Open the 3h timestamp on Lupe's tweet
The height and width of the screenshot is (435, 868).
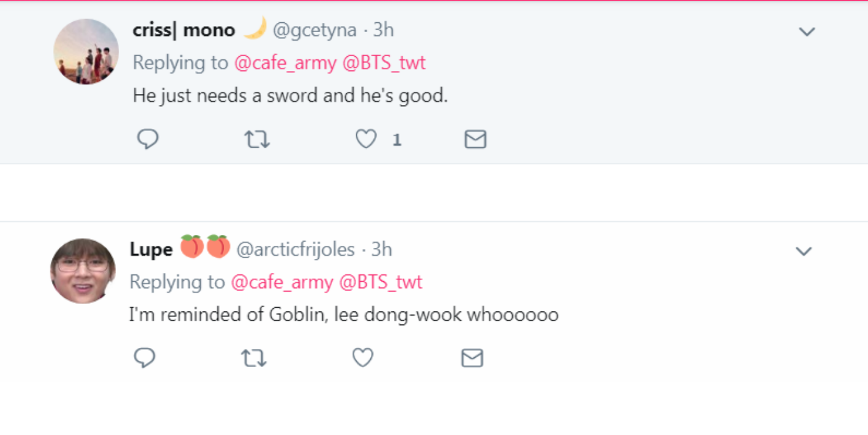click(382, 249)
